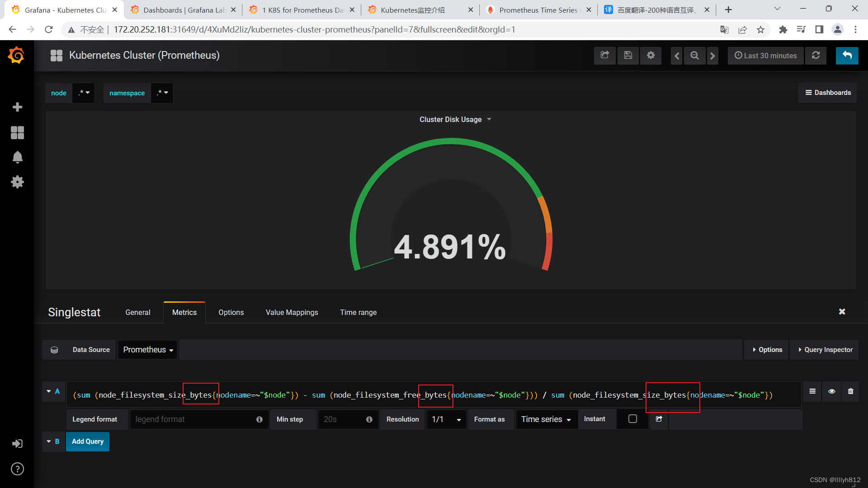Open Last 30 minutes time picker
The height and width of the screenshot is (488, 868).
(765, 56)
